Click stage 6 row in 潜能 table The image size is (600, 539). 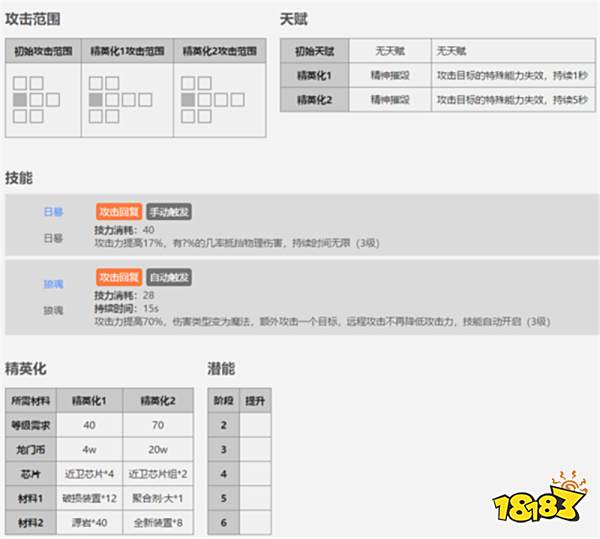click(x=222, y=522)
